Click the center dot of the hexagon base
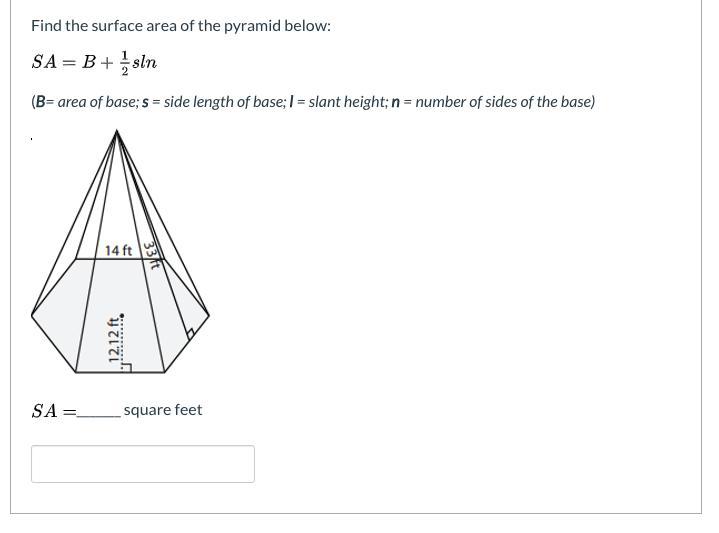This screenshot has width=719, height=533. point(122,316)
